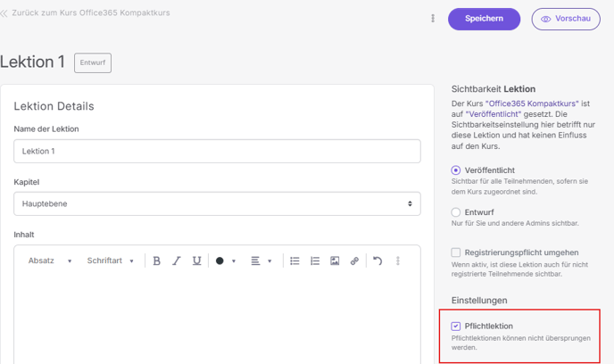Click the text alignment icon
Viewport: 614px width, 364px height.
255,261
